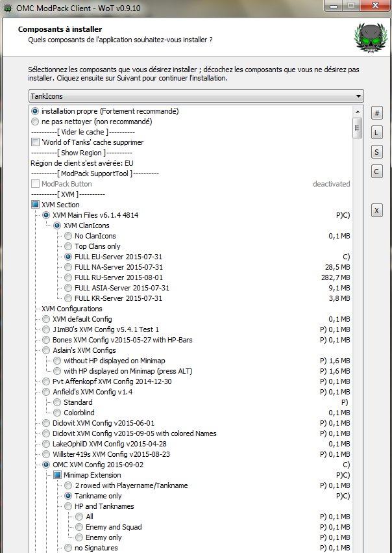392x553 pixels.
Task: Click the component list scrollbar thumb
Action: (x=358, y=128)
